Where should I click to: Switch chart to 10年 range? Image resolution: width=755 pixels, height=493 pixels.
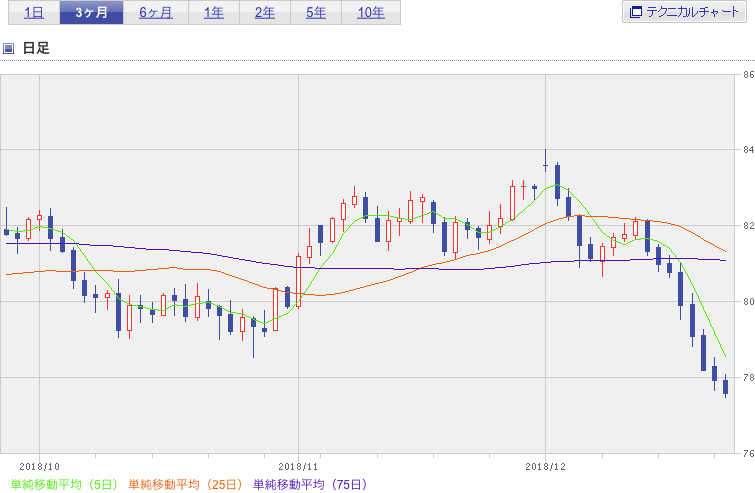coord(371,13)
